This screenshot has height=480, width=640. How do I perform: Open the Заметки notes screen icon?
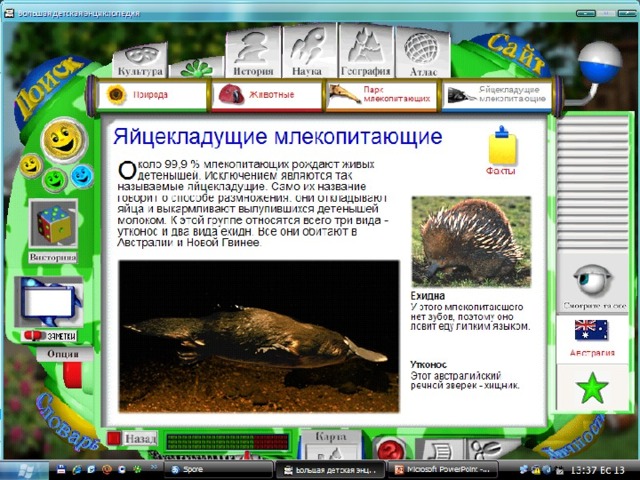(x=49, y=302)
